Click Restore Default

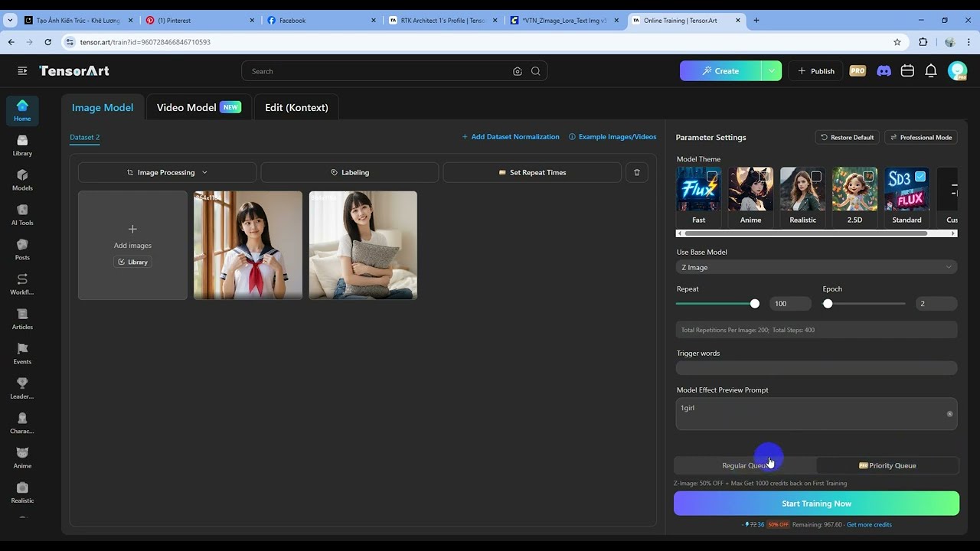point(847,137)
